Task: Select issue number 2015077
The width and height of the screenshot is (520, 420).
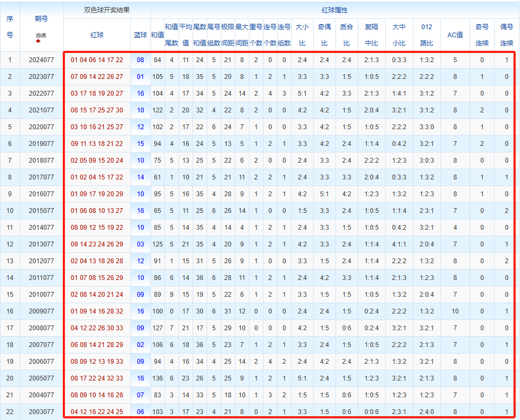Action: [42, 211]
